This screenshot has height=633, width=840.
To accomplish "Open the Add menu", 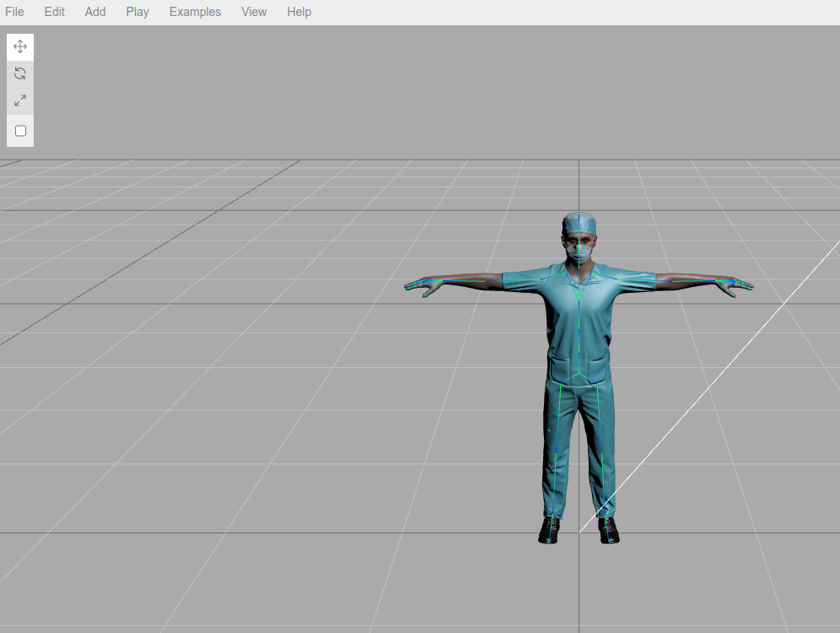I will click(95, 12).
